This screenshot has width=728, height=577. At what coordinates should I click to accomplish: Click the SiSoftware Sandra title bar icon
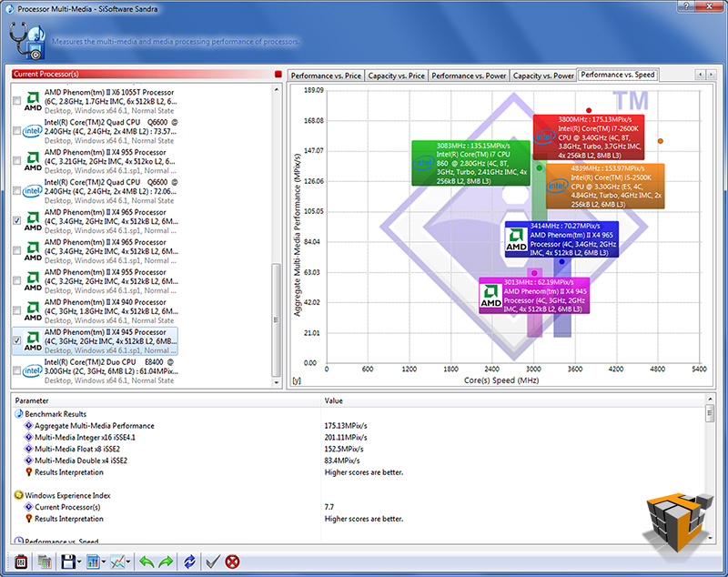9,8
